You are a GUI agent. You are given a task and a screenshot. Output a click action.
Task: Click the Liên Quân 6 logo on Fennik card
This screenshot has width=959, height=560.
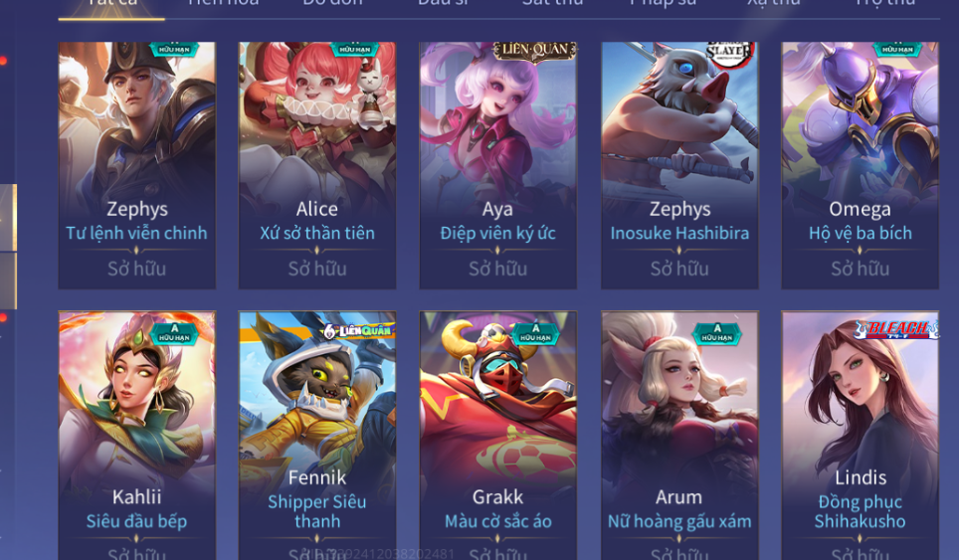358,331
